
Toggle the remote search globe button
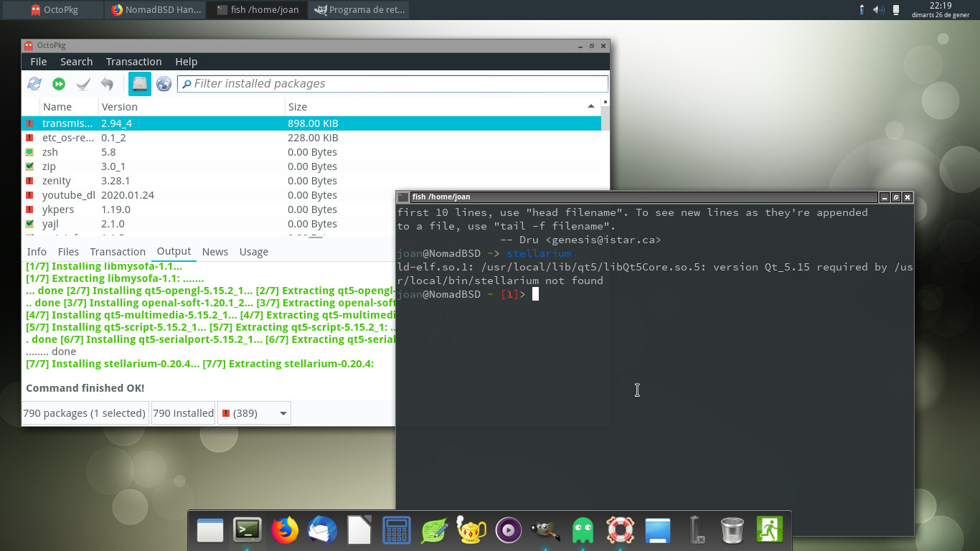click(164, 84)
